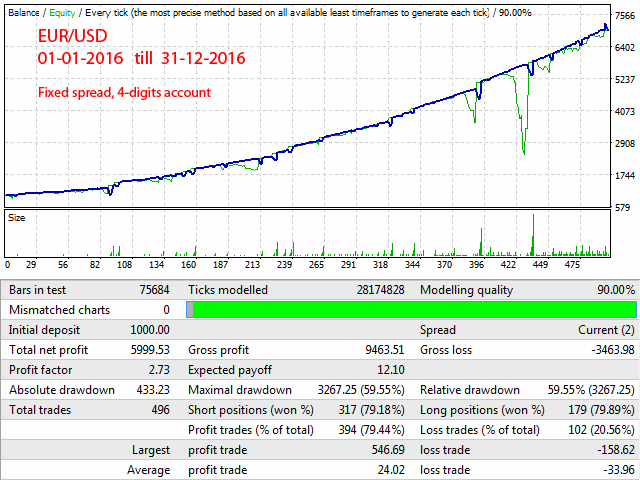Image resolution: width=640 pixels, height=480 pixels.
Task: Click the 'Fixed spread, 4-digits account' note
Action: (124, 92)
